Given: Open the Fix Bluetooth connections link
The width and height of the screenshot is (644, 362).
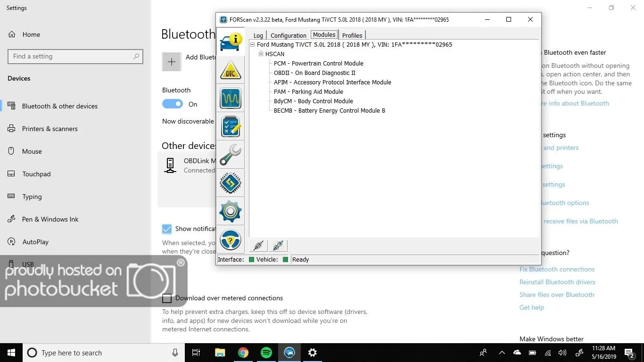Looking at the screenshot, I should coord(557,269).
